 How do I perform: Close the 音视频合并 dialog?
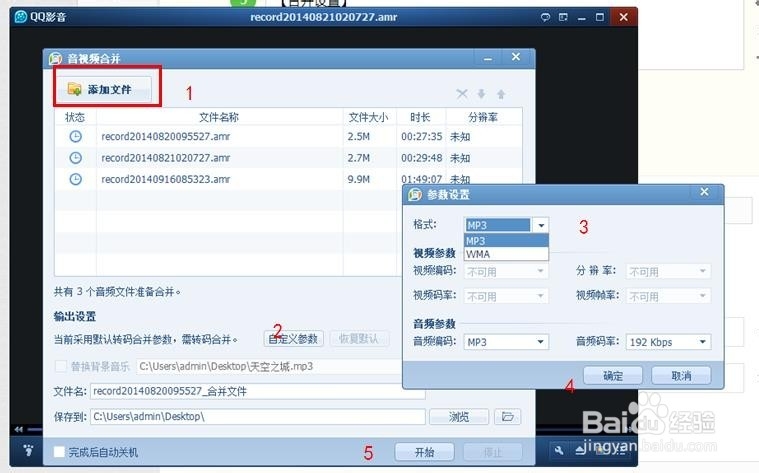(x=516, y=57)
